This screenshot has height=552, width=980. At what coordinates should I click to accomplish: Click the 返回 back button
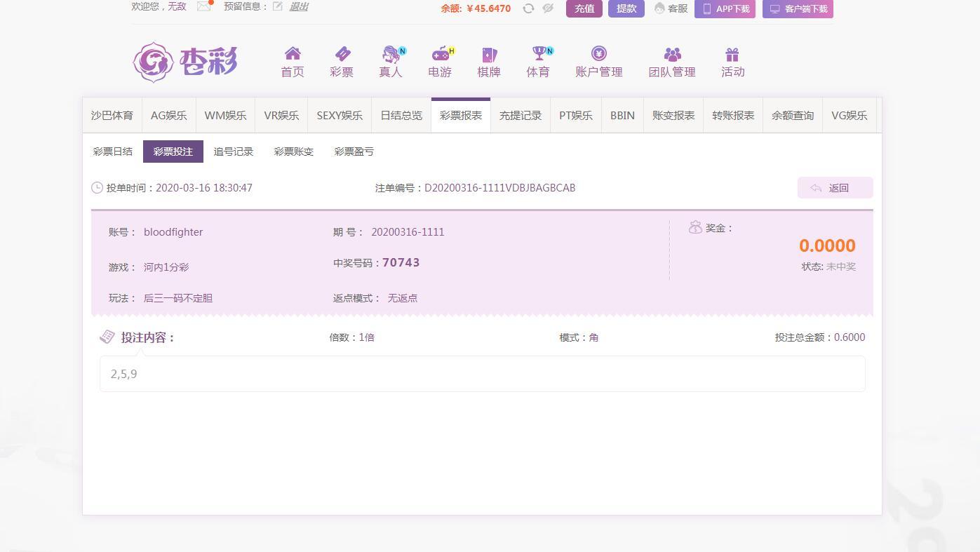pyautogui.click(x=835, y=188)
